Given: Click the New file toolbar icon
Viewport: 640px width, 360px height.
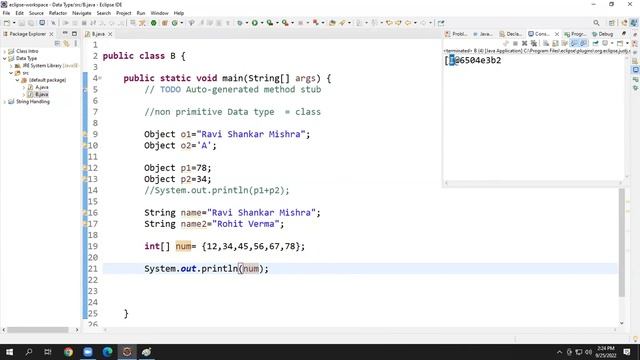Looking at the screenshot, I should (7, 23).
